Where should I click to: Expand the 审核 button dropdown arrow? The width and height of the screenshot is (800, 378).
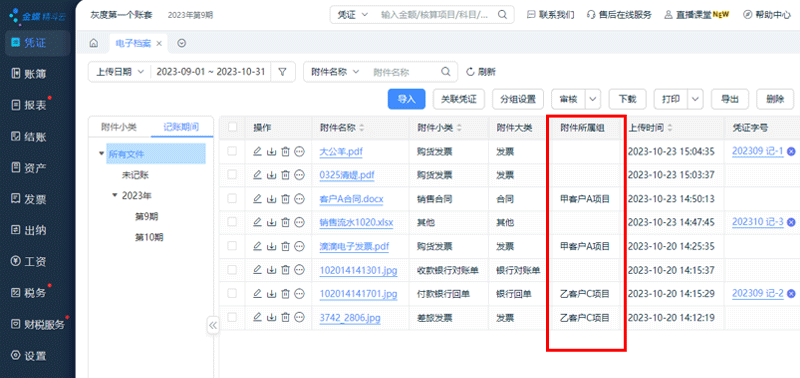pos(592,99)
